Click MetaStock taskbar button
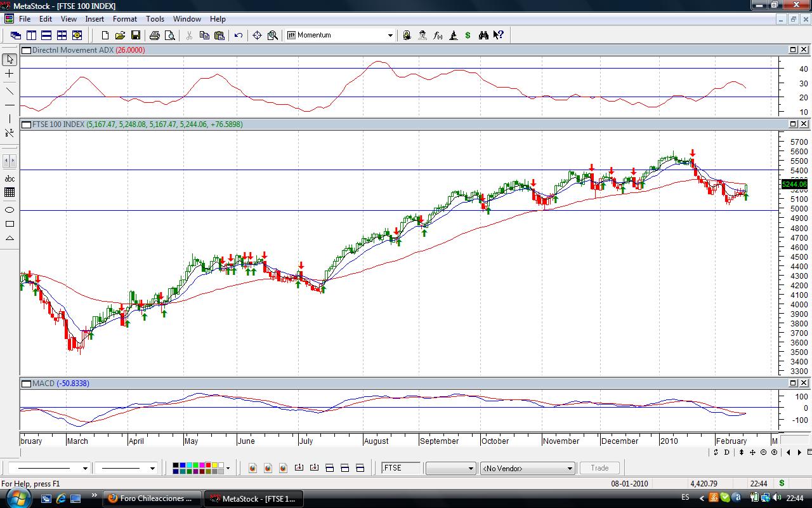Screen dimensions: 812x508 (253, 498)
